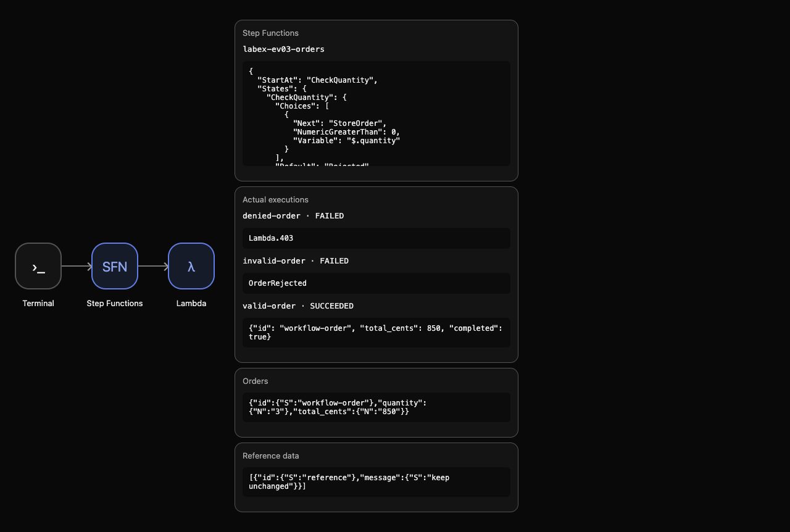790x532 pixels.
Task: Click the Terminal label under the diagram
Action: click(38, 303)
